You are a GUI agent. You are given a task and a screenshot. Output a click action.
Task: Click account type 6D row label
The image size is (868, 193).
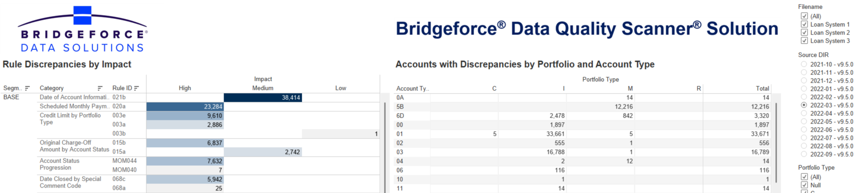(400, 116)
